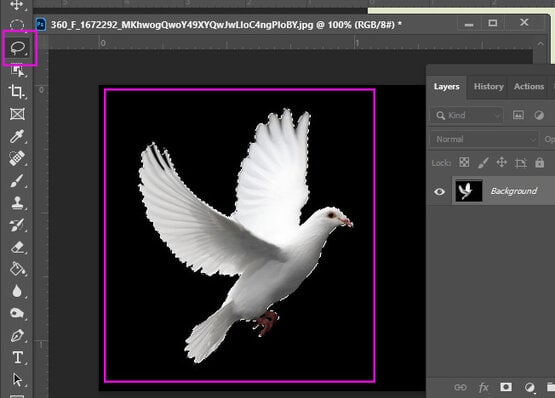Screen dimensions: 555x398
Task: Select the Eraser tool
Action: 17,248
